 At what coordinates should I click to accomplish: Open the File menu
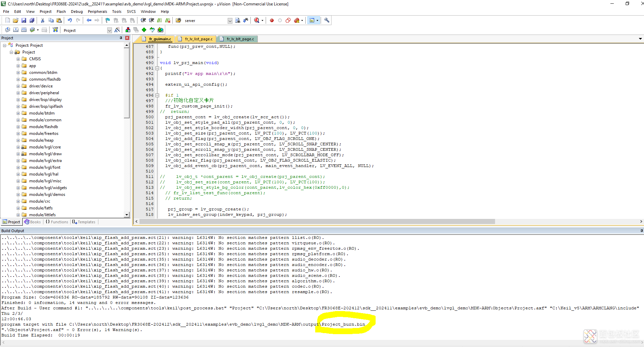6,12
